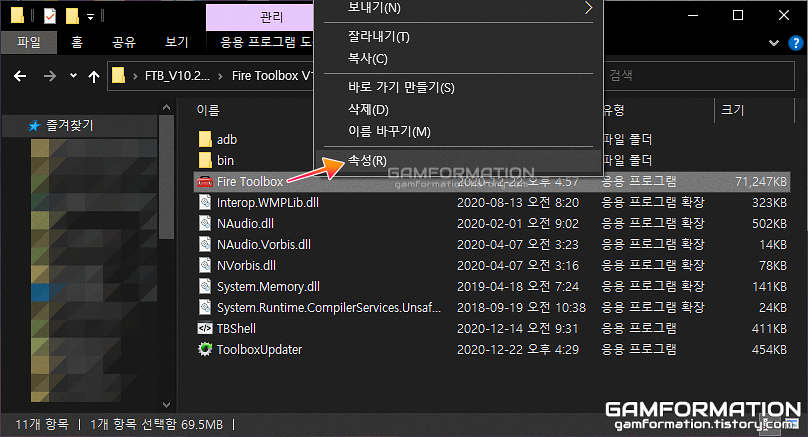Sort by the 이름 column header
808x437 pixels.
click(x=208, y=110)
